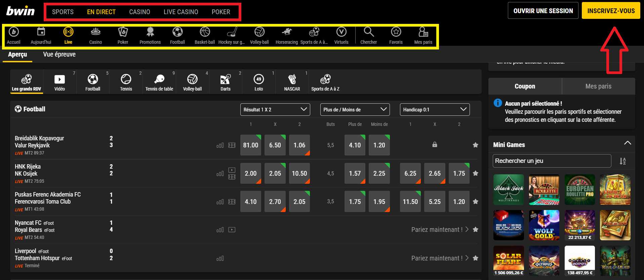Select the 81.00 odds for Breidablik Kopavogur
This screenshot has height=280, width=644.
[251, 145]
